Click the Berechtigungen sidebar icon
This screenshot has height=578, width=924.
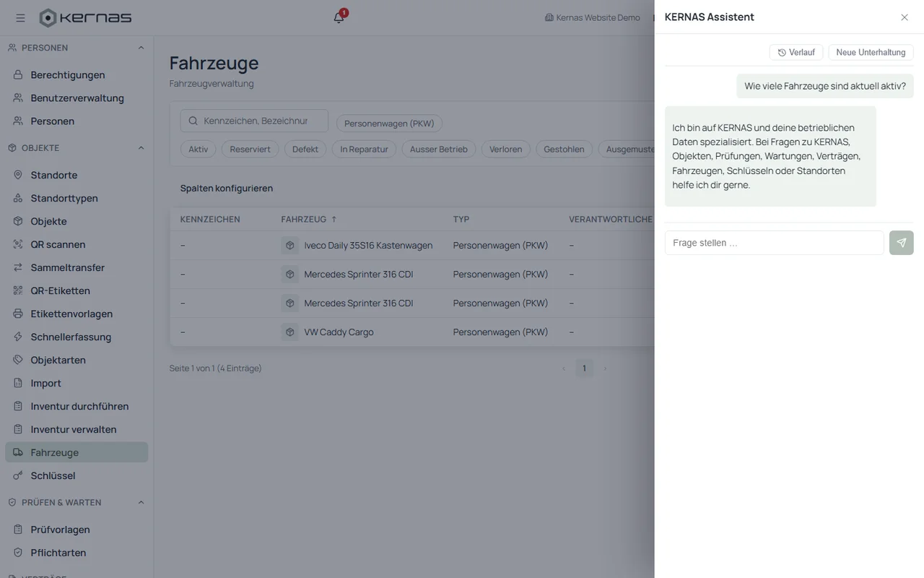click(x=18, y=74)
